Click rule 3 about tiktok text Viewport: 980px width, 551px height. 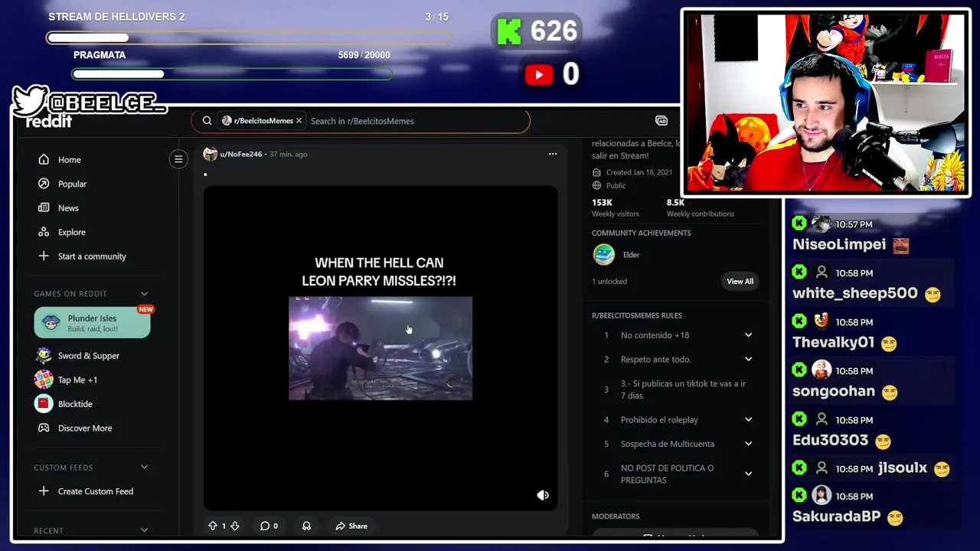tap(683, 390)
